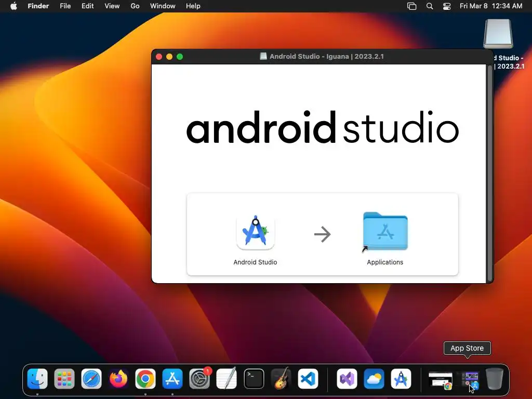The width and height of the screenshot is (532, 399).
Task: Open Stage Manager icon in menu bar
Action: [411, 6]
